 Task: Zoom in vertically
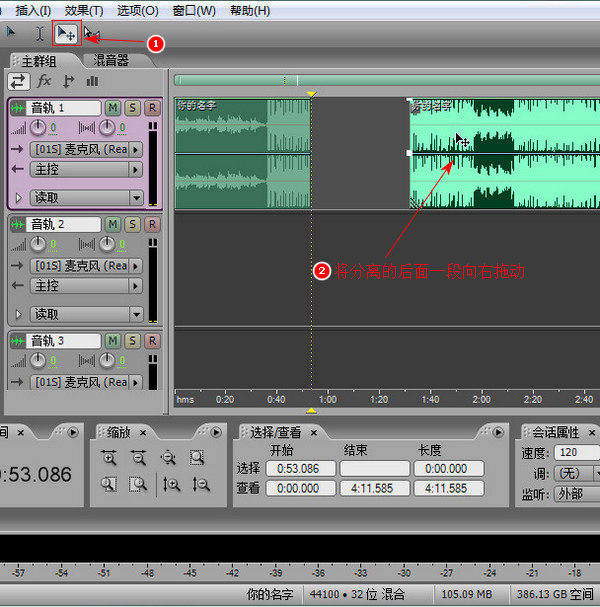point(171,484)
